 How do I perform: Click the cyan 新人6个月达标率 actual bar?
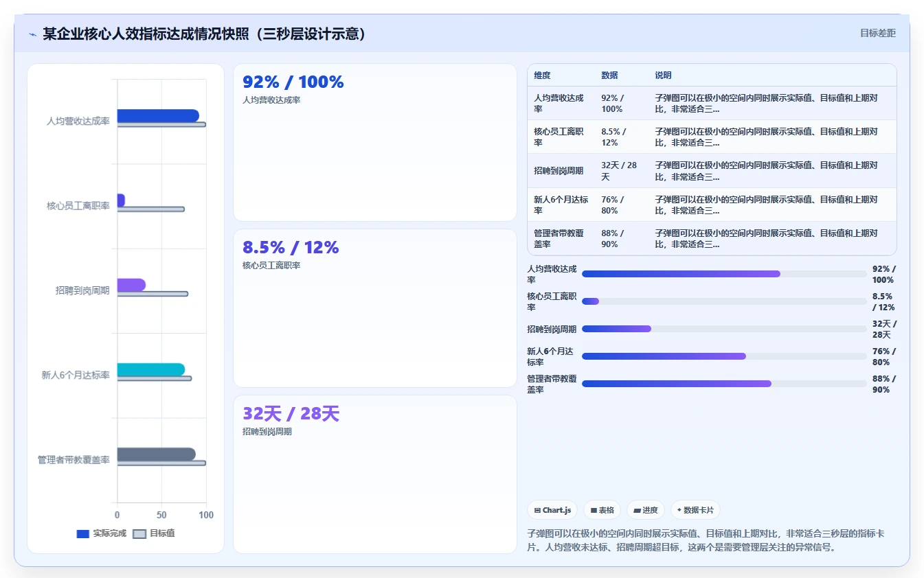(x=151, y=370)
